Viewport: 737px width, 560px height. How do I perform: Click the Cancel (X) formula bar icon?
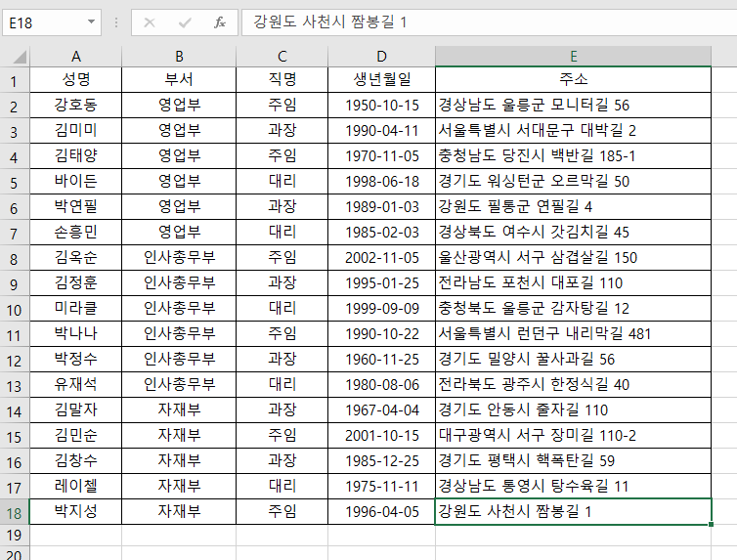(x=150, y=22)
